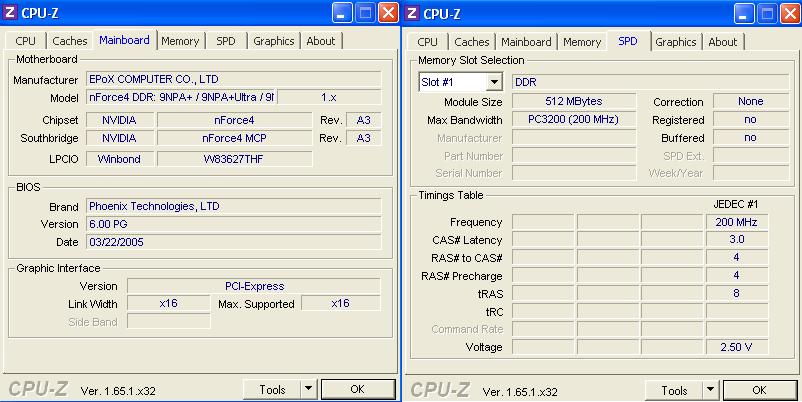Click model revision 1.x field

329,97
